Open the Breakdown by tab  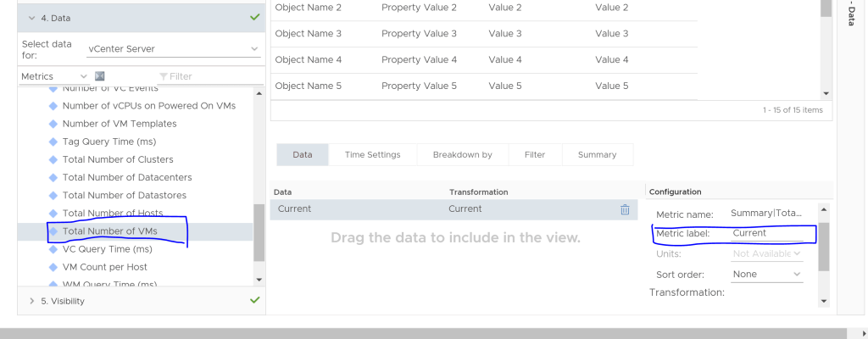tap(462, 155)
